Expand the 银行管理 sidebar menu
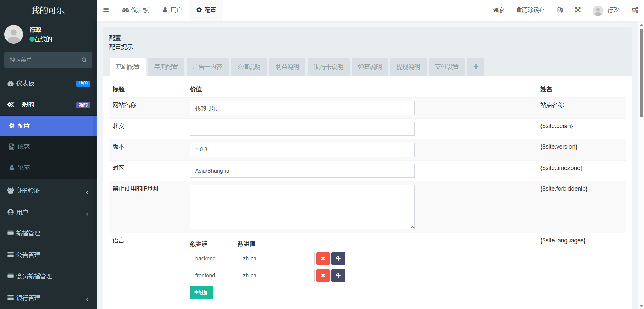 48,298
